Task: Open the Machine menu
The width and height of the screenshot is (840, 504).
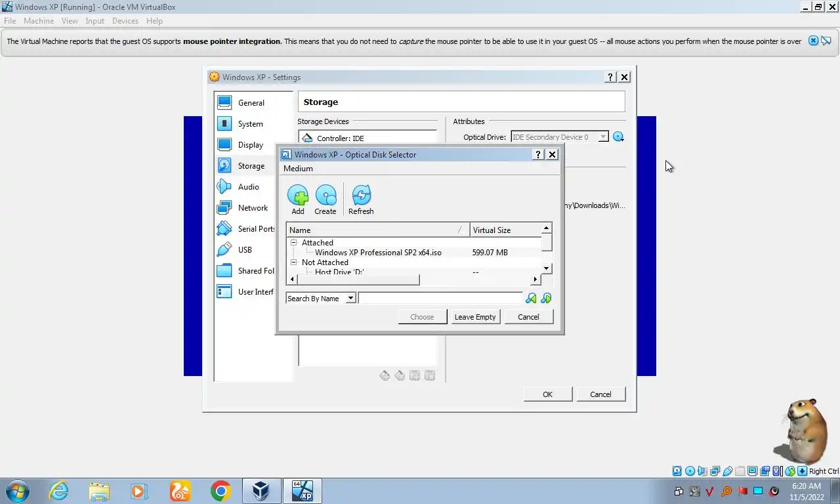Action: point(39,21)
